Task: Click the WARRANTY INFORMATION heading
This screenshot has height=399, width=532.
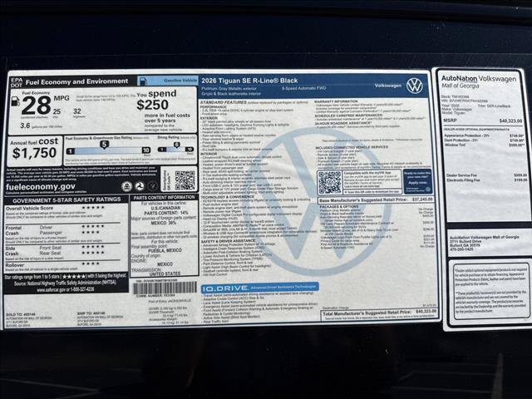Action: 336,101
